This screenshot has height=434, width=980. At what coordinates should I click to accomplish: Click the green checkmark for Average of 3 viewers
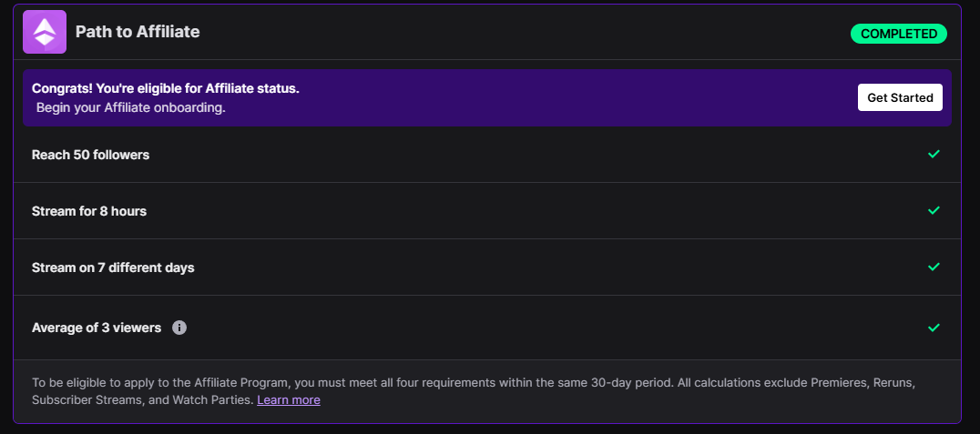coord(933,327)
